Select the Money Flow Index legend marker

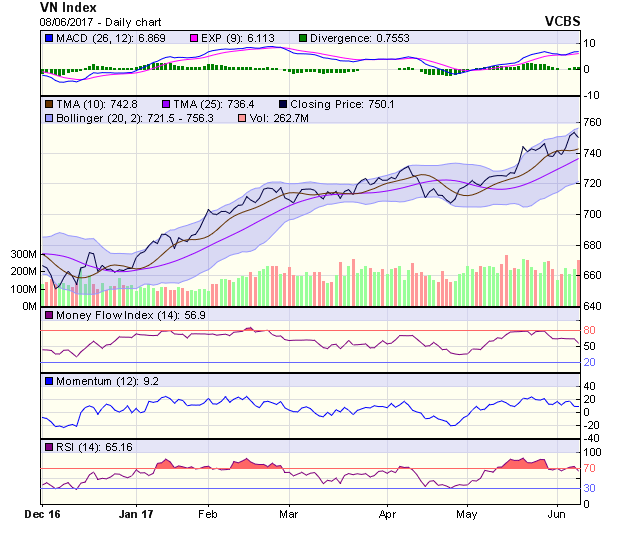point(48,316)
